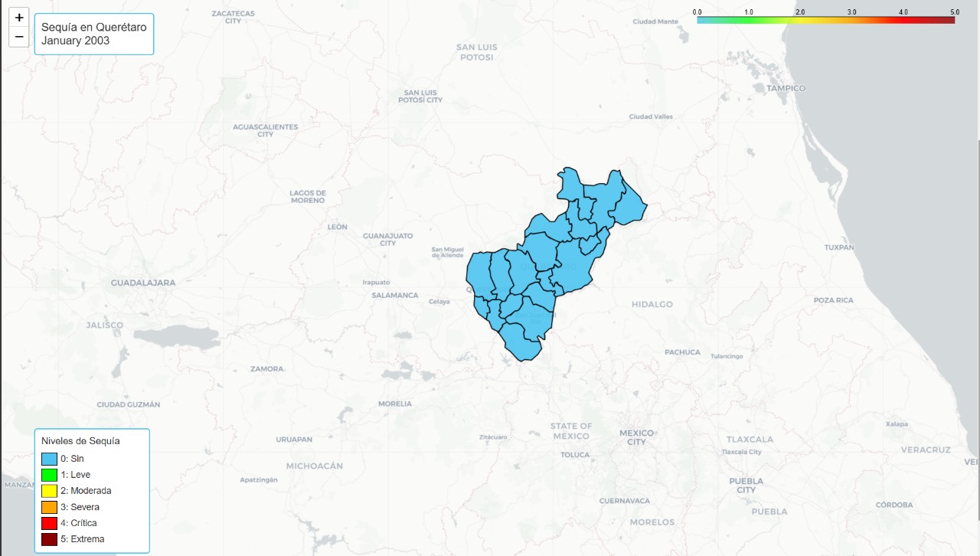Click the 'SALAMANCA' map label

coord(395,295)
